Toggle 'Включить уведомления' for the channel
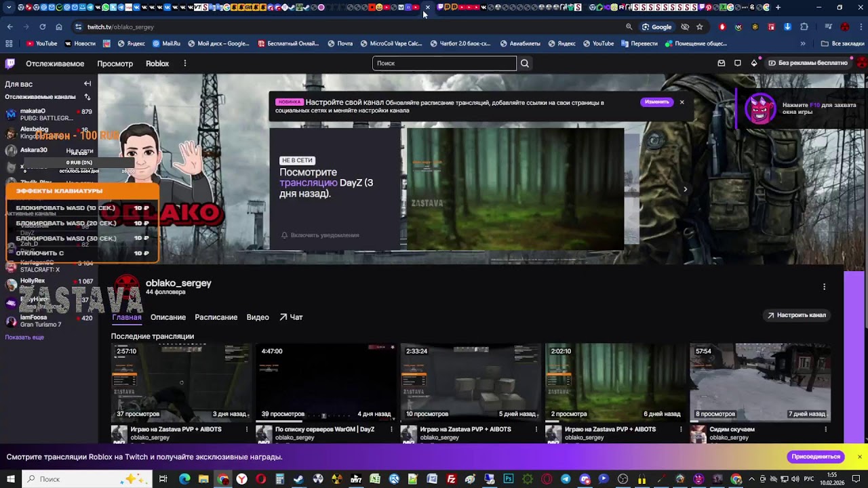 tap(320, 235)
